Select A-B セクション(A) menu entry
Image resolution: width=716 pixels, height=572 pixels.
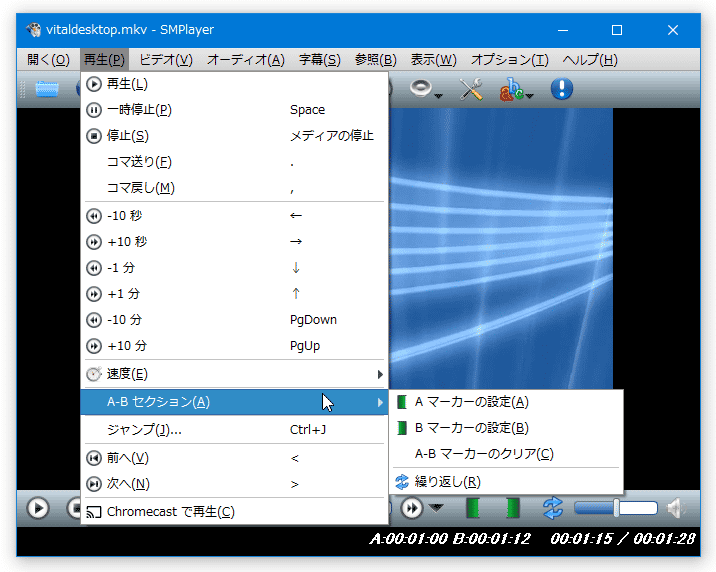point(234,402)
